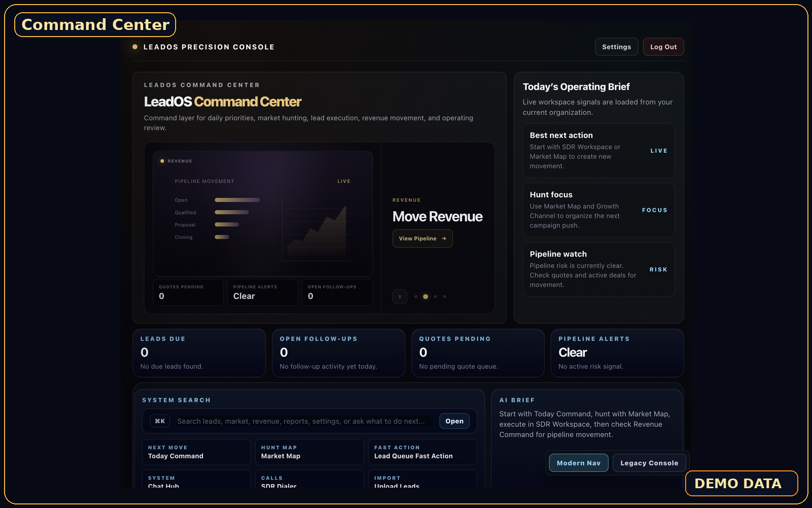
Task: Click the Qualified stage bar in pipeline chart
Action: tap(231, 212)
